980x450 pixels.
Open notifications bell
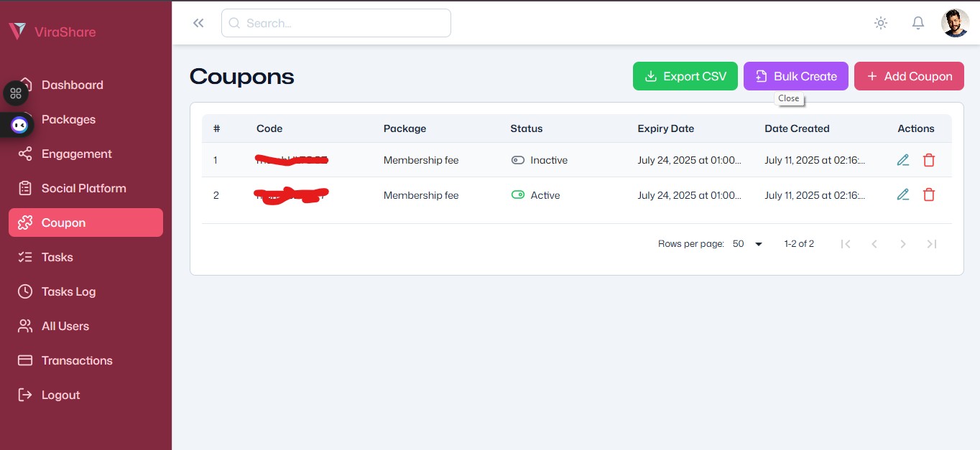(918, 23)
